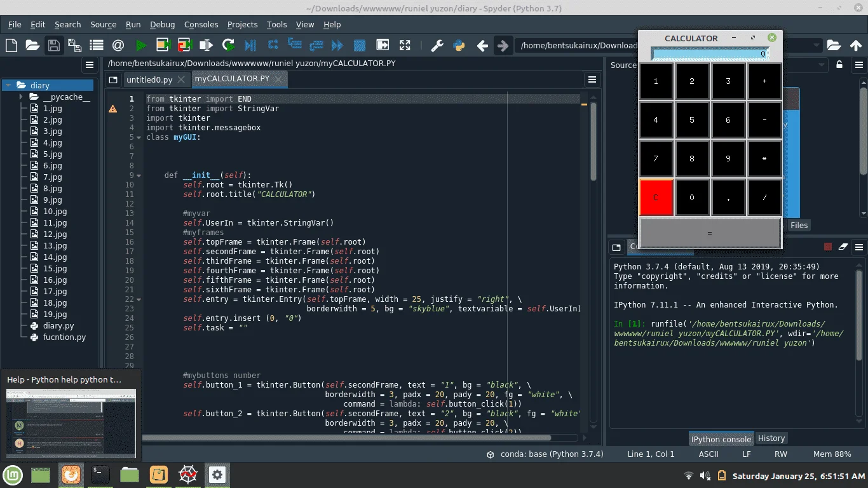Fold the __init__ method at line 9
868x488 pixels.
(x=139, y=175)
